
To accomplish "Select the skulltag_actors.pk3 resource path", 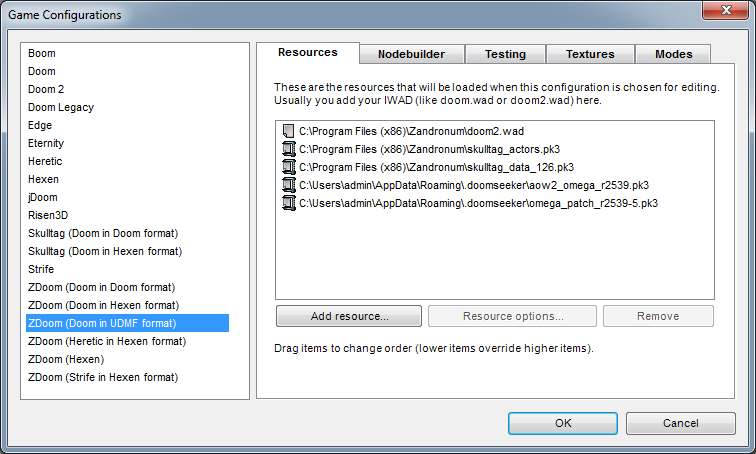I will (430, 149).
